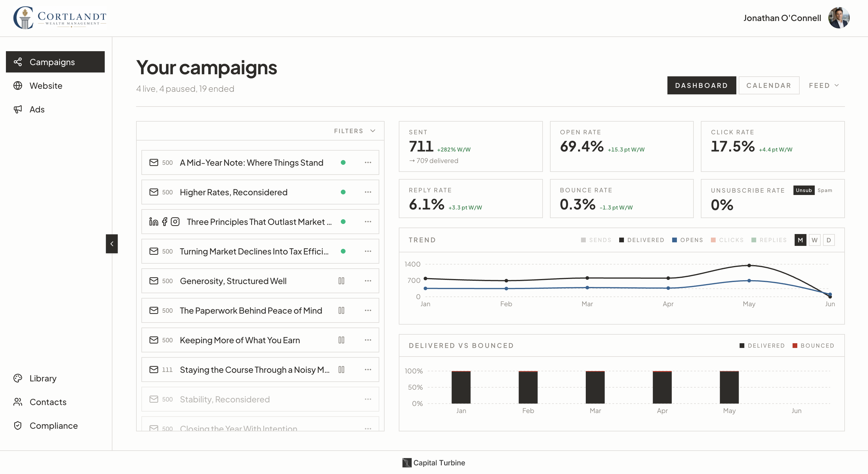Click the email icon for A Mid-Year Note

154,162
